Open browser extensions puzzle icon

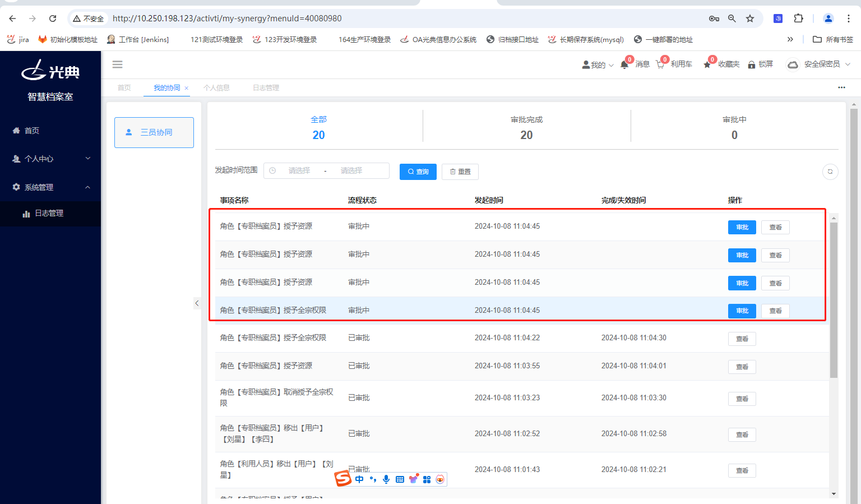pyautogui.click(x=799, y=19)
